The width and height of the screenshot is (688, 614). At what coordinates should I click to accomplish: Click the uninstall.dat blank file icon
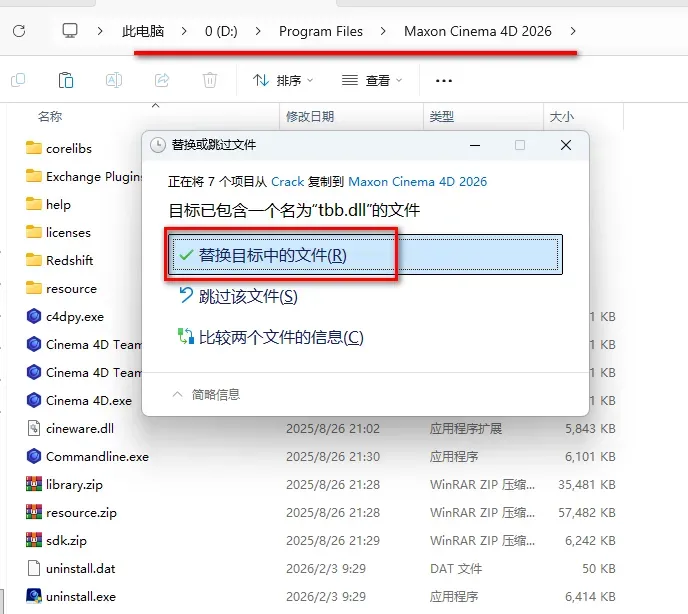point(34,568)
